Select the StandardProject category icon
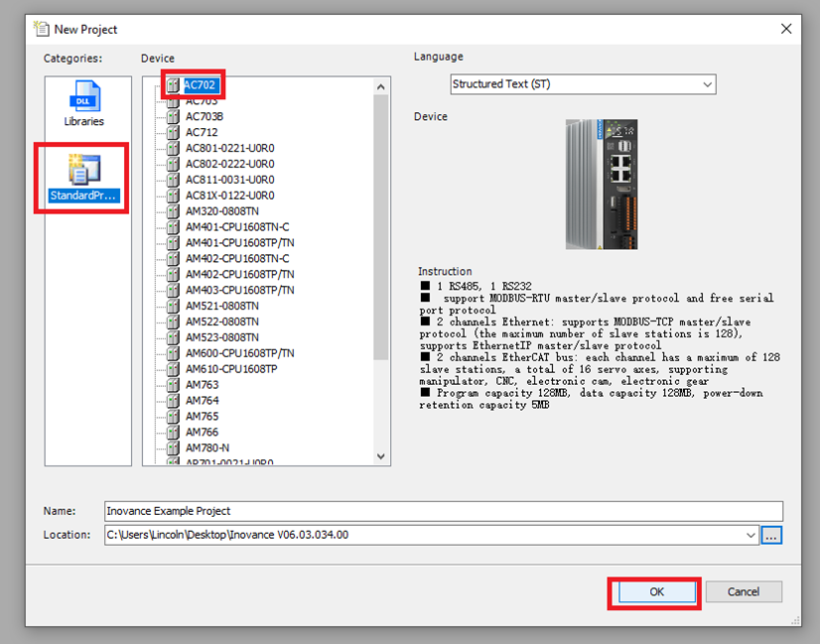Image resolution: width=820 pixels, height=644 pixels. click(x=84, y=168)
